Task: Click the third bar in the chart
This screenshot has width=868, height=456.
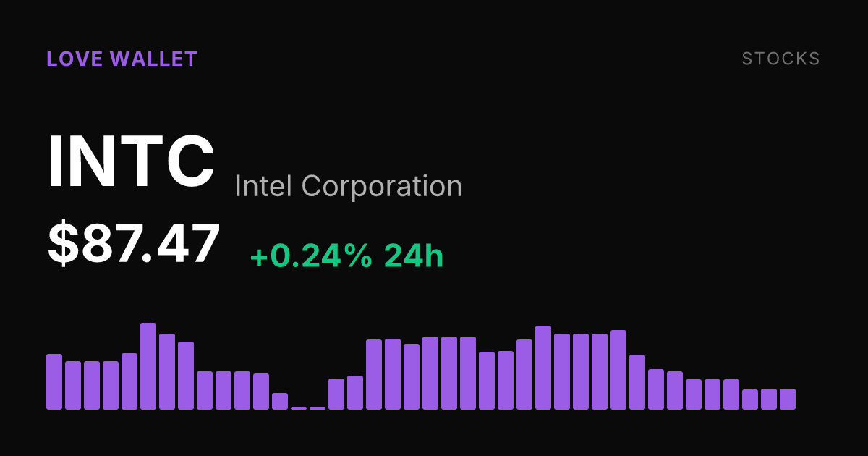Action: (x=92, y=385)
